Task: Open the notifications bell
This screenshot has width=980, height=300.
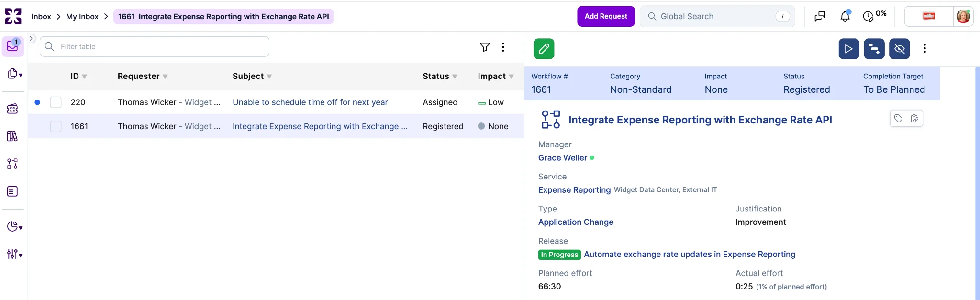Action: [x=845, y=16]
